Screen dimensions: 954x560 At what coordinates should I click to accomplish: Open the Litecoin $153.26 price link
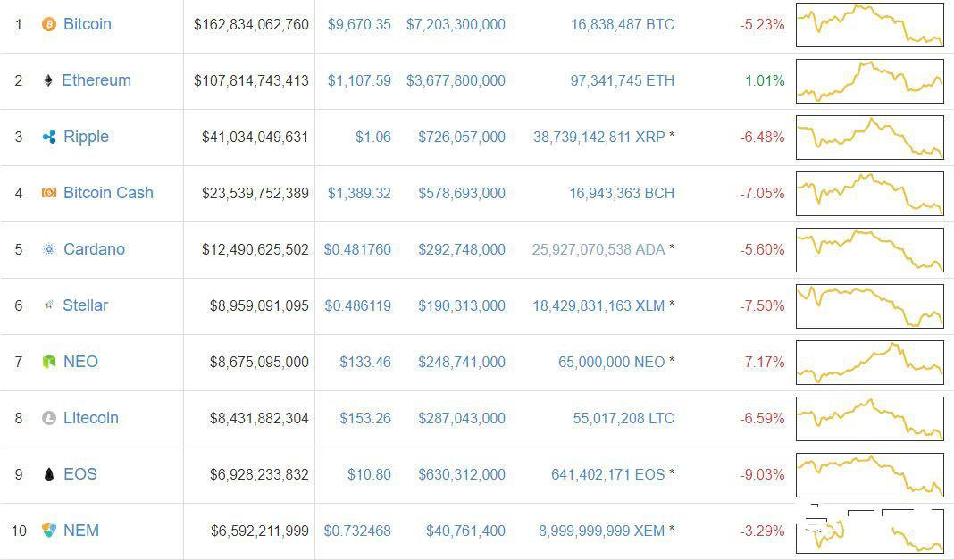coord(365,418)
